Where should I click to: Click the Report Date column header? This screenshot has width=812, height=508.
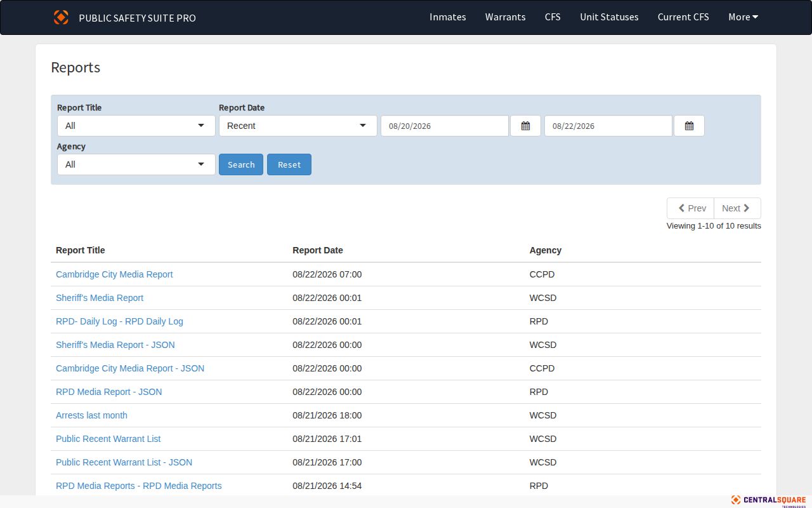click(318, 250)
